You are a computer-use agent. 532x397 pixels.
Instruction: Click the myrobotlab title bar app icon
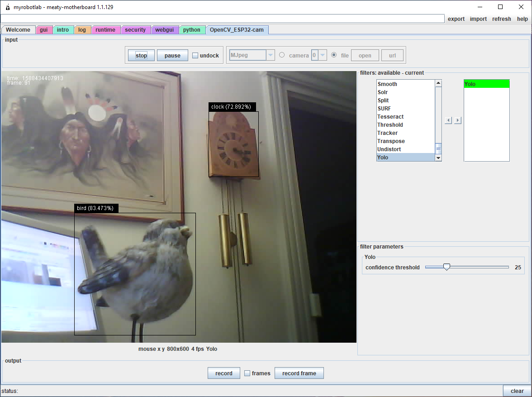tap(7, 7)
